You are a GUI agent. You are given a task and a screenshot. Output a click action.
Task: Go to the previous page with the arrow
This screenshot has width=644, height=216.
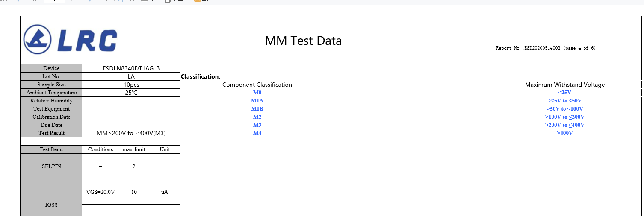[18, 1]
